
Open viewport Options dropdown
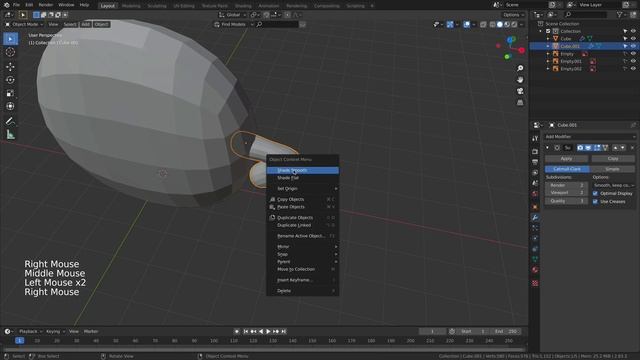[x=513, y=15]
